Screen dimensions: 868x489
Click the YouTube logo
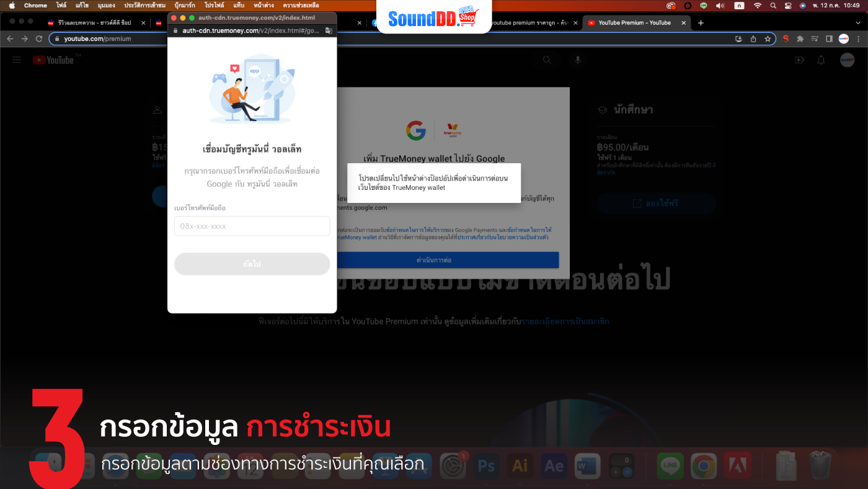click(x=53, y=60)
